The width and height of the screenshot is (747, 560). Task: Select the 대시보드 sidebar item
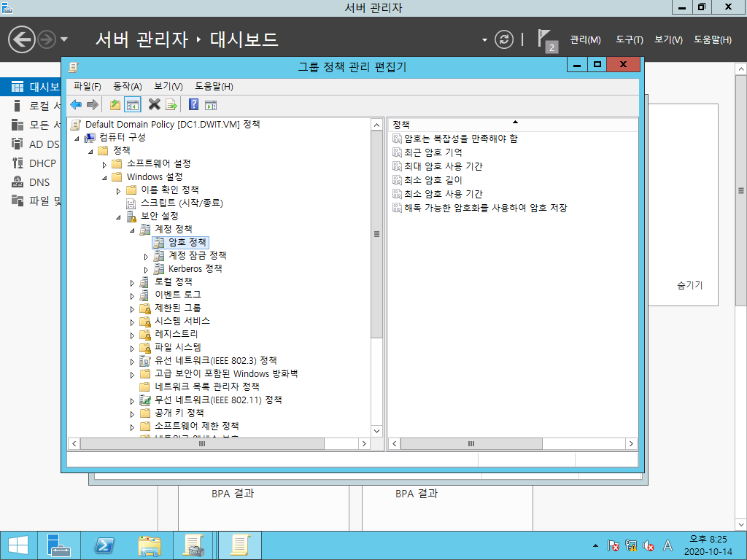point(31,87)
